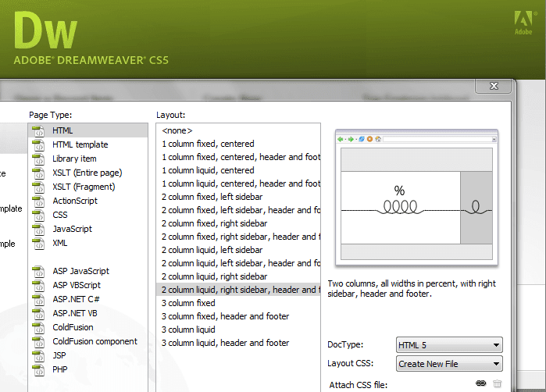This screenshot has width=546, height=392.
Task: Select <none> layout
Action: (238, 130)
